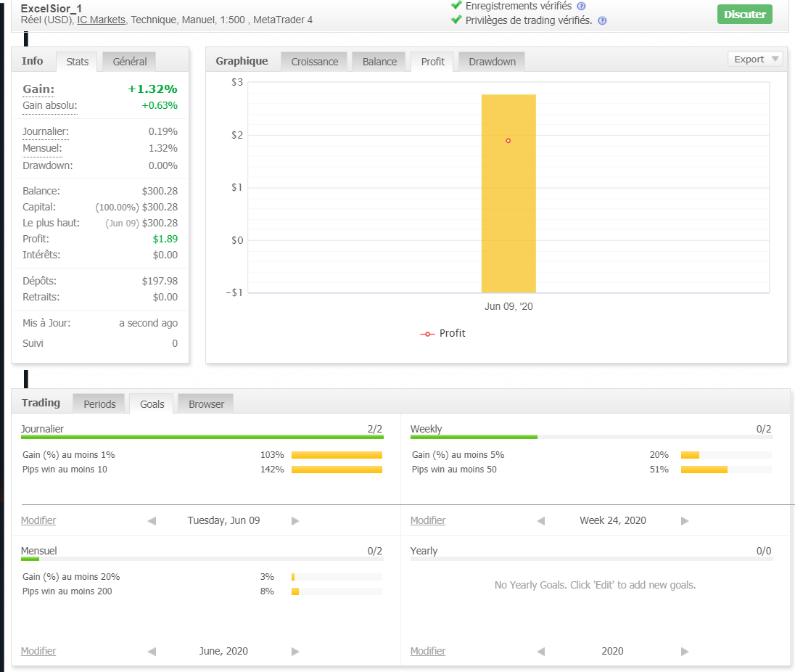The width and height of the screenshot is (795, 672).
Task: Advance to next week after Week 24
Action: click(x=685, y=521)
